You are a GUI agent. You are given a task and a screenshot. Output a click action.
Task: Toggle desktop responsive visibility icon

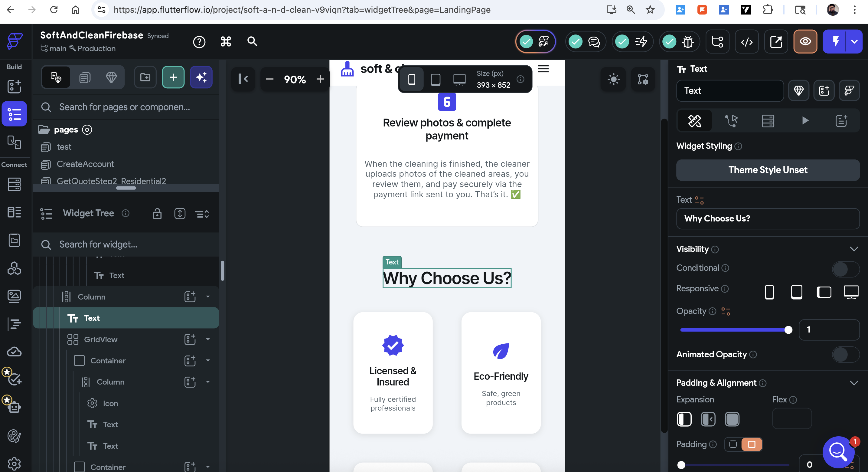[x=851, y=292]
